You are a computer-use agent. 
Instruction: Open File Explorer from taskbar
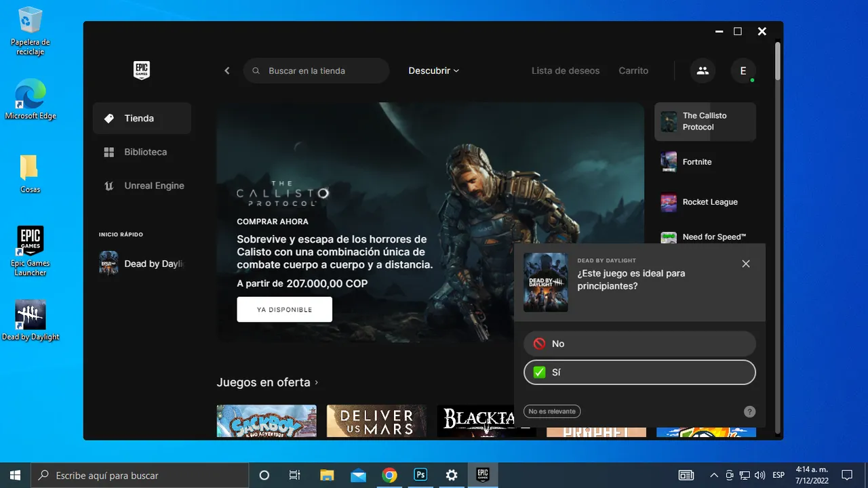[327, 475]
